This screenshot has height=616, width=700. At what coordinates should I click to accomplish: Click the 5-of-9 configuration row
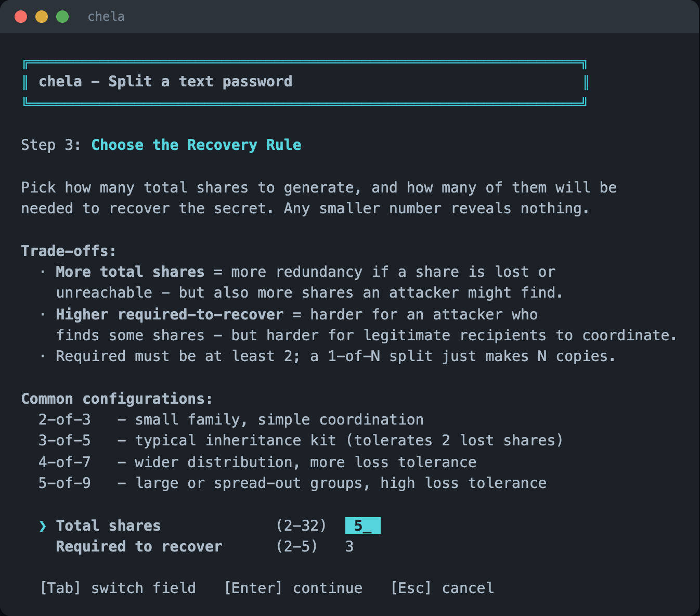[292, 483]
